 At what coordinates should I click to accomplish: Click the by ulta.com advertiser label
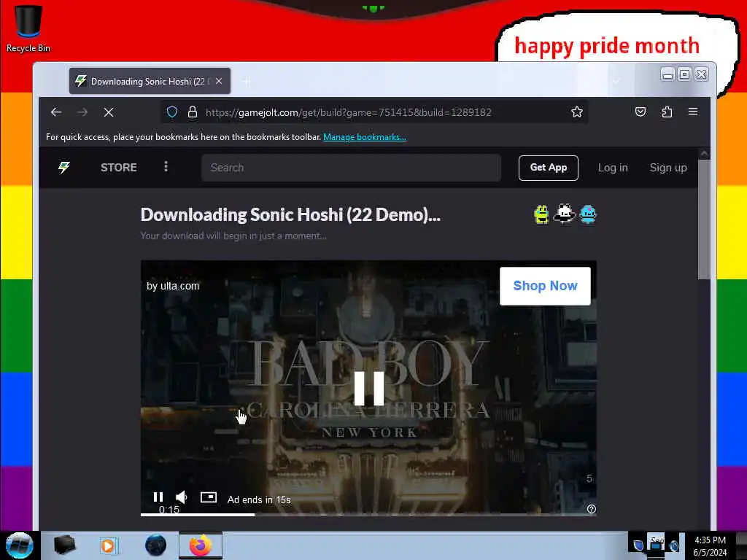click(173, 286)
